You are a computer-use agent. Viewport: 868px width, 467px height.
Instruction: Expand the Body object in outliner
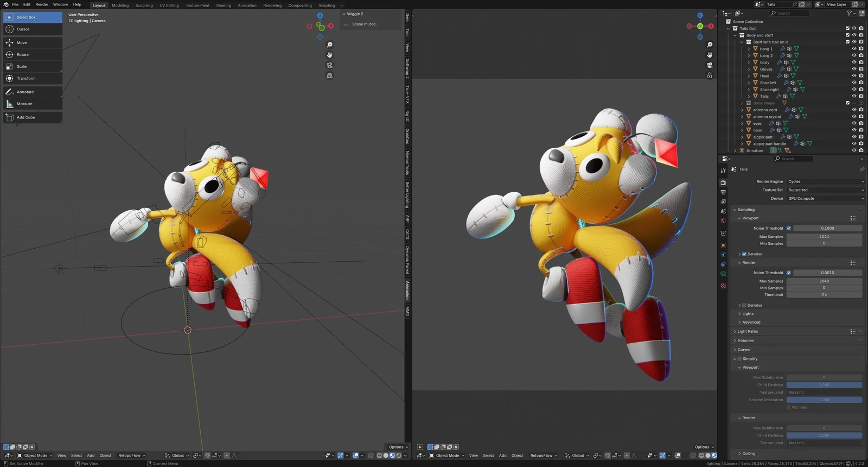749,62
